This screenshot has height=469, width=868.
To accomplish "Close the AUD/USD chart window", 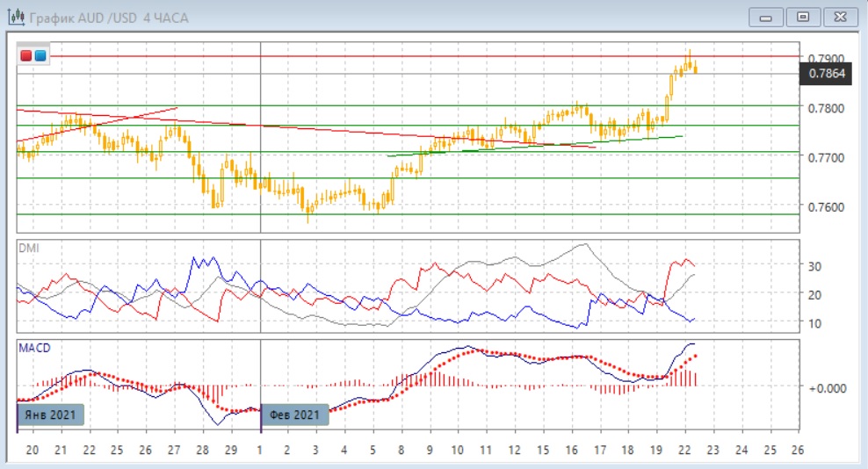I will (837, 17).
